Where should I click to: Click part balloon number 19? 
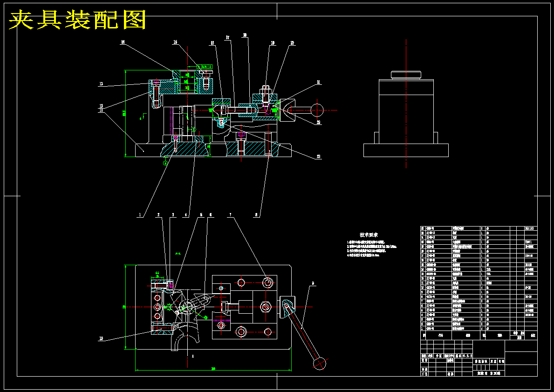273,43
